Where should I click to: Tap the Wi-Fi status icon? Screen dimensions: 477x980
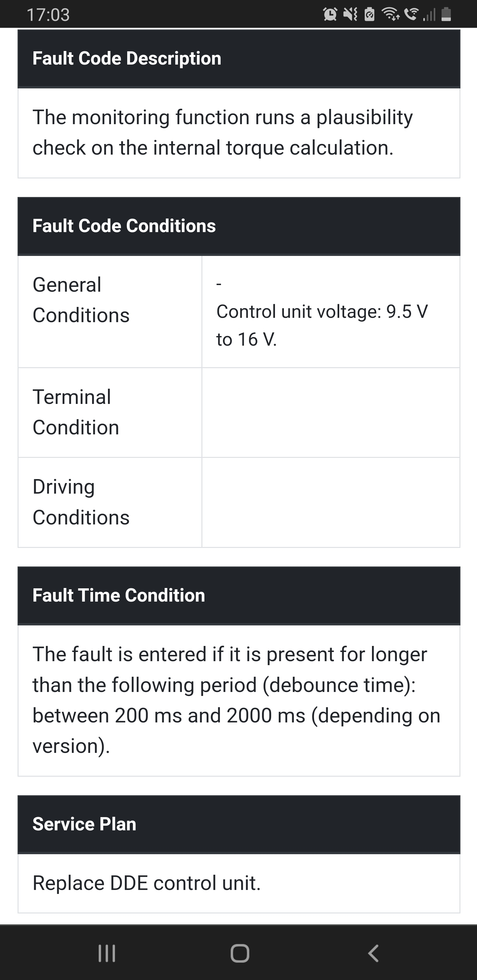tap(391, 15)
